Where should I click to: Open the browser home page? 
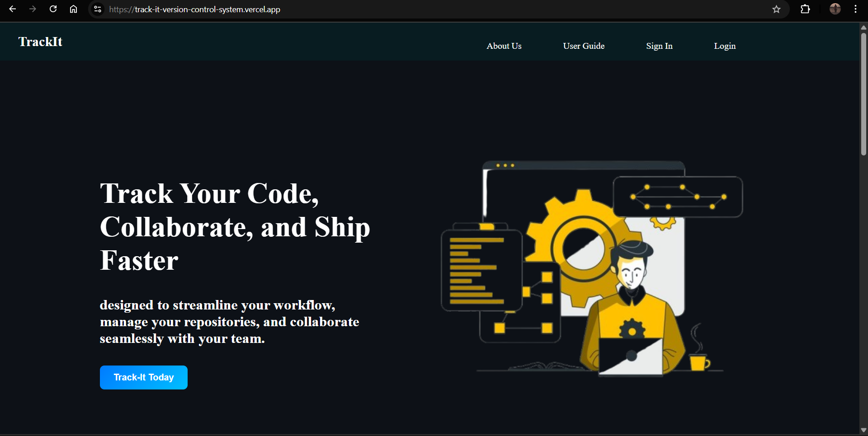coord(73,9)
